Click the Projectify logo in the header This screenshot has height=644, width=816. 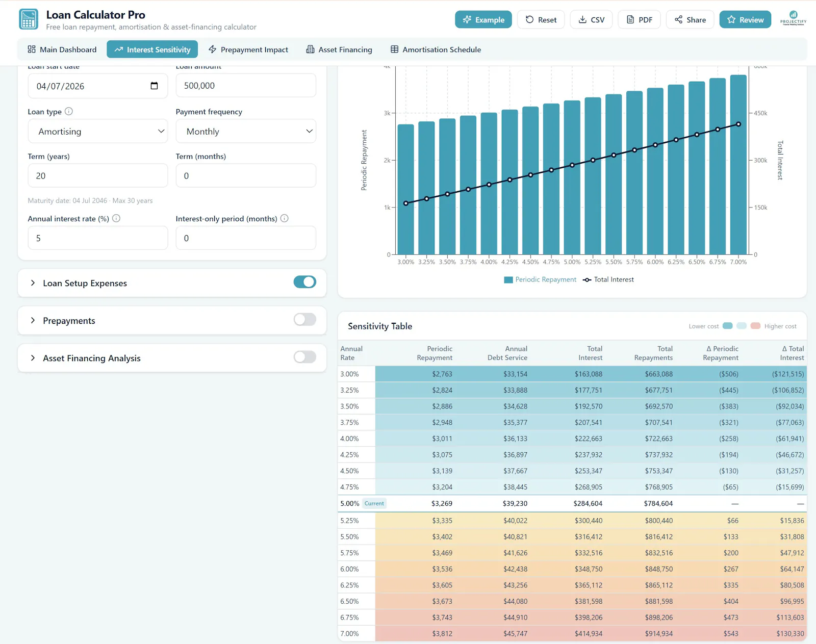click(793, 18)
